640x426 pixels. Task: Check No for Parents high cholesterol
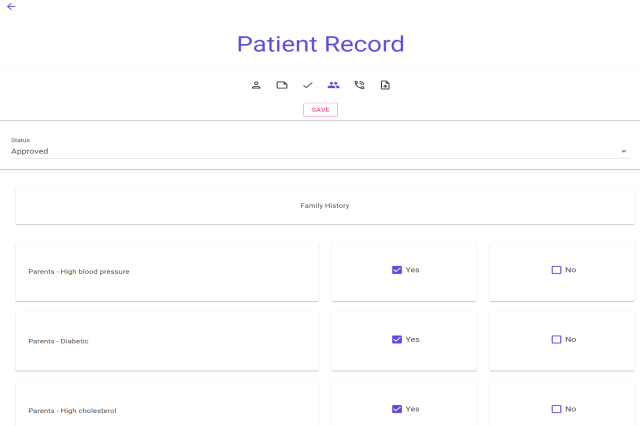(x=557, y=409)
